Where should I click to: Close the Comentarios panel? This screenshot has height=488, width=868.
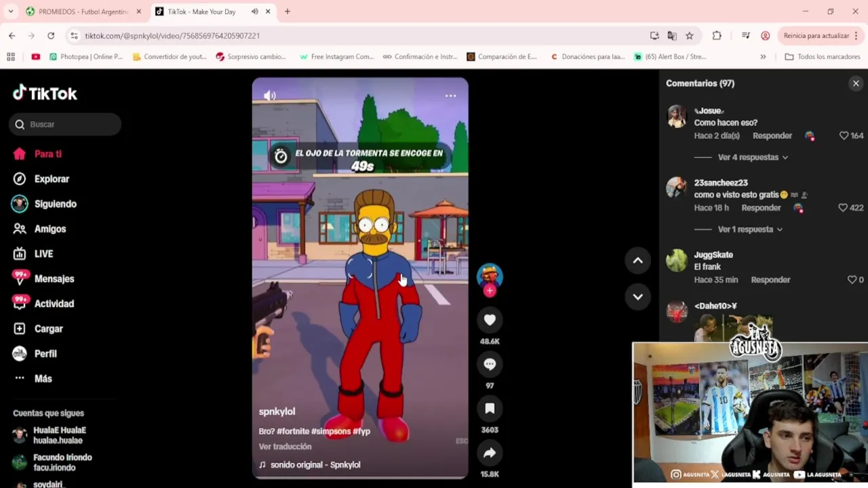856,83
